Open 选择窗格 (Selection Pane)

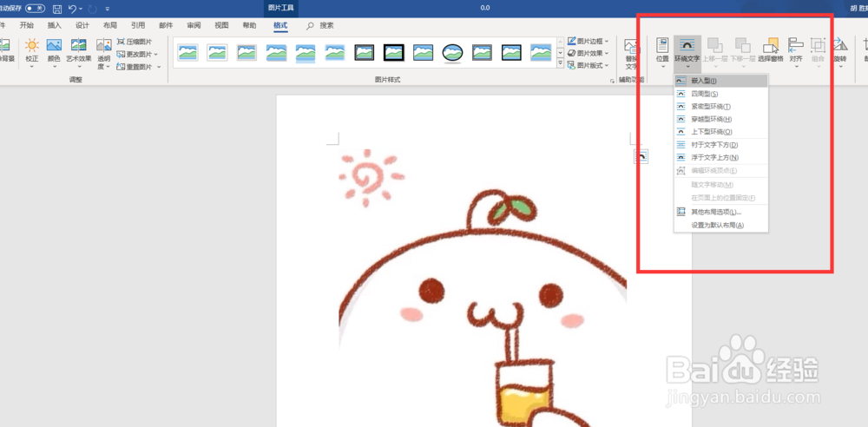(771, 49)
